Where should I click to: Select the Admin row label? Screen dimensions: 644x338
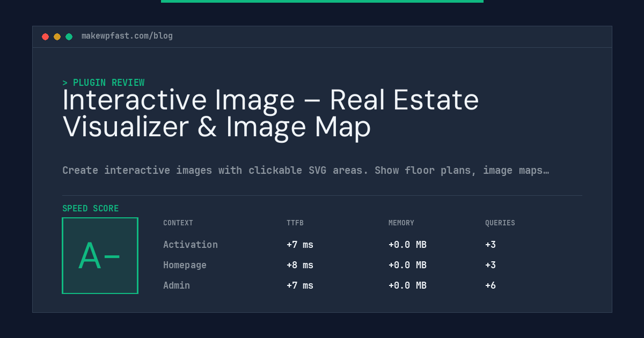coord(177,285)
